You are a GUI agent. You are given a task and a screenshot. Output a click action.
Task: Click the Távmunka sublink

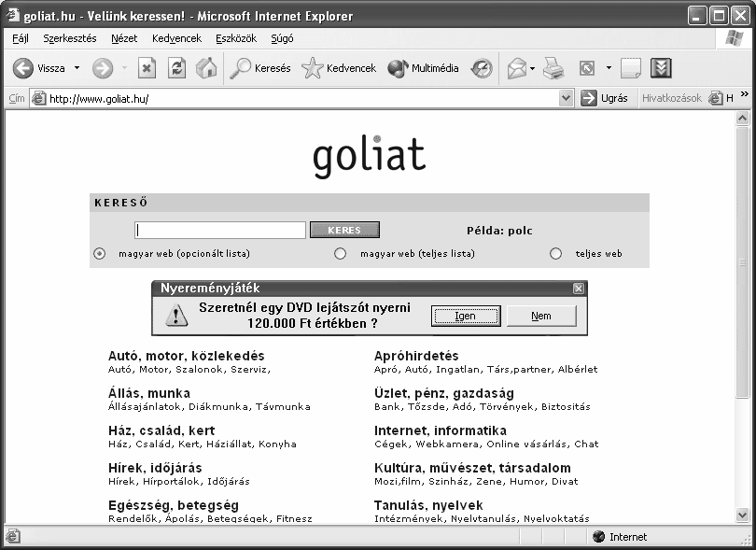coord(283,407)
